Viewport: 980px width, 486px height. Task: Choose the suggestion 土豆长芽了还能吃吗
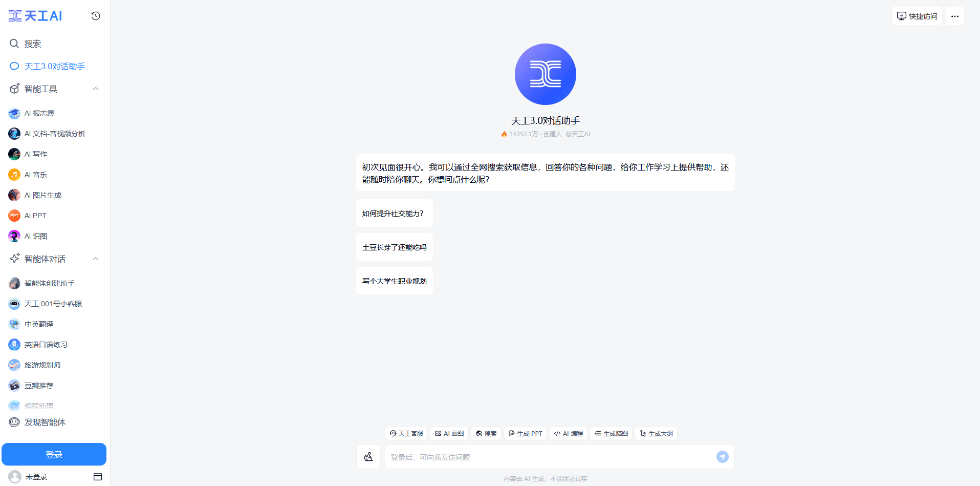[394, 247]
